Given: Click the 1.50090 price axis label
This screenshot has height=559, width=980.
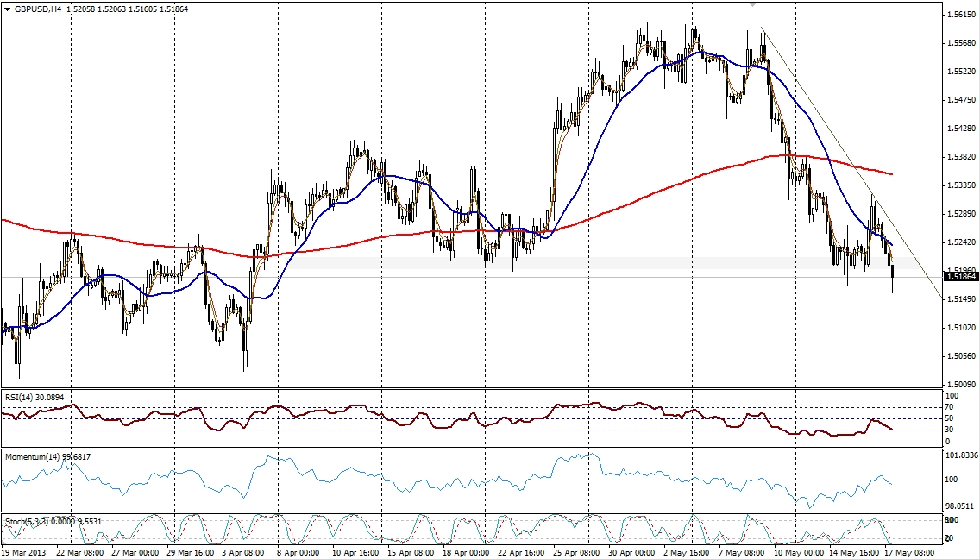Looking at the screenshot, I should [960, 384].
